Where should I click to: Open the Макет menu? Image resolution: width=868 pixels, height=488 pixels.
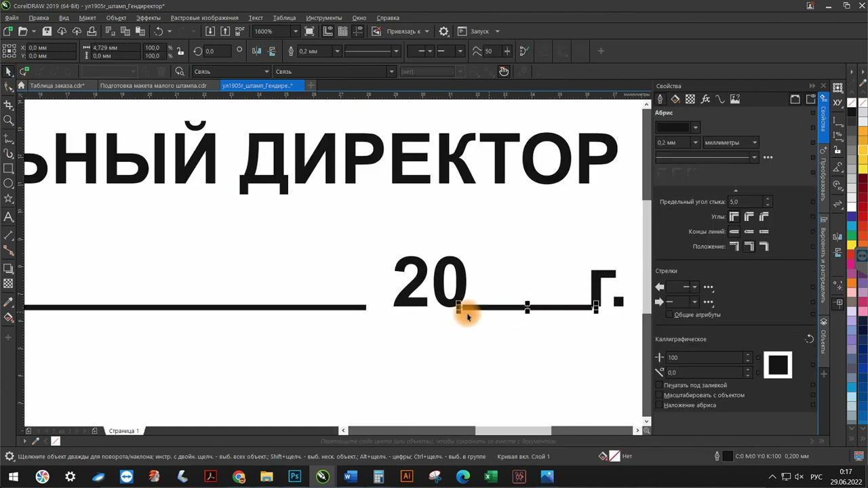point(87,18)
